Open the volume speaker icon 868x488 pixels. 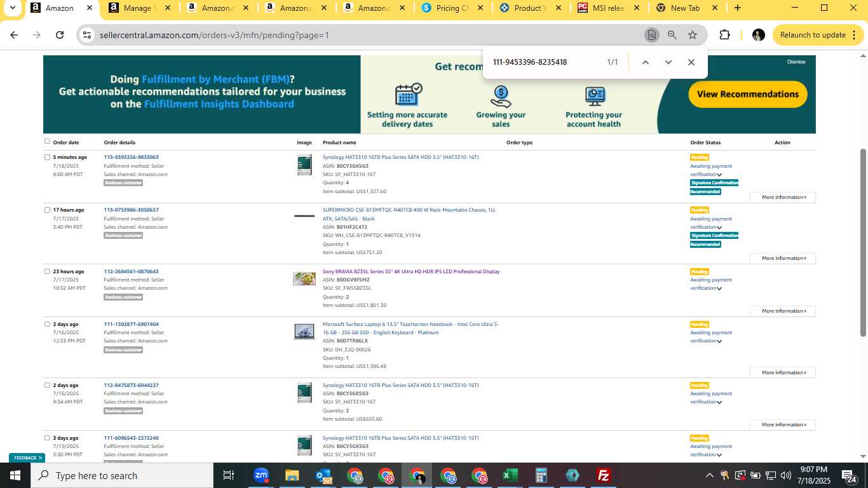[785, 475]
